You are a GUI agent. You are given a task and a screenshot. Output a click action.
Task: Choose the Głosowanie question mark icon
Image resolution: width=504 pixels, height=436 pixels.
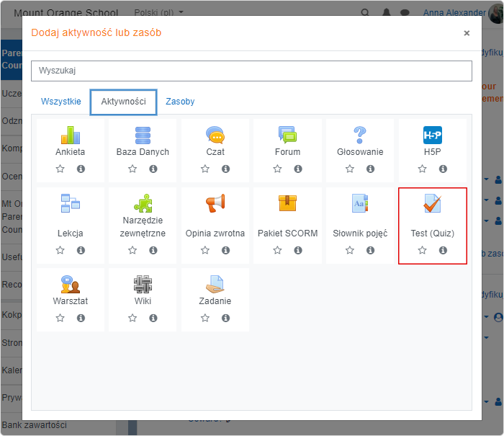click(360, 135)
